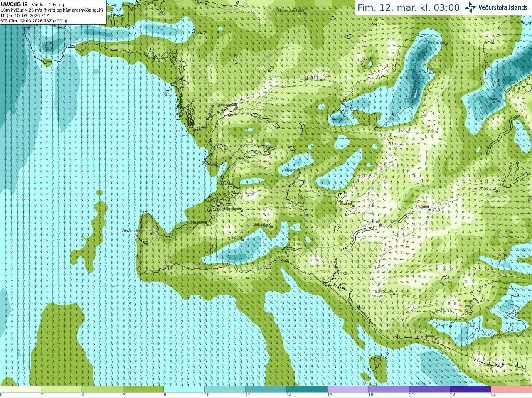Click the Kjalarnes station label
Viewport: 532px width, 398px height.
pyautogui.click(x=225, y=184)
